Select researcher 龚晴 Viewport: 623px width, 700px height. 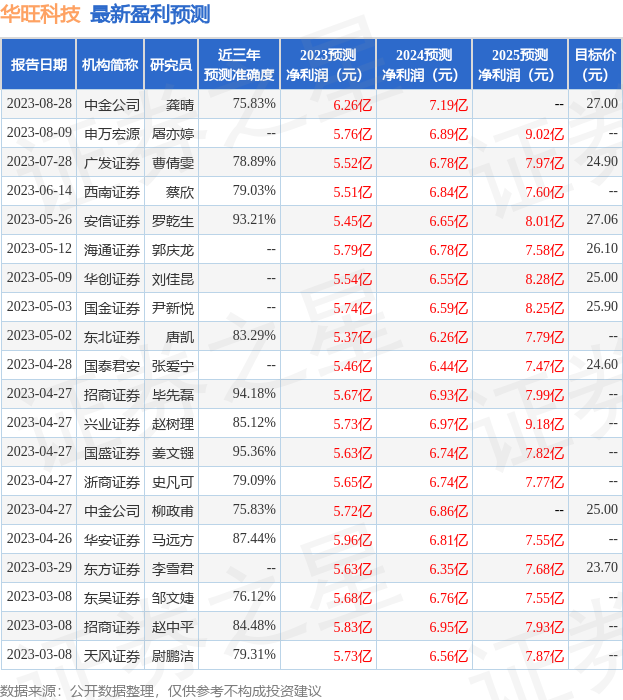[180, 105]
